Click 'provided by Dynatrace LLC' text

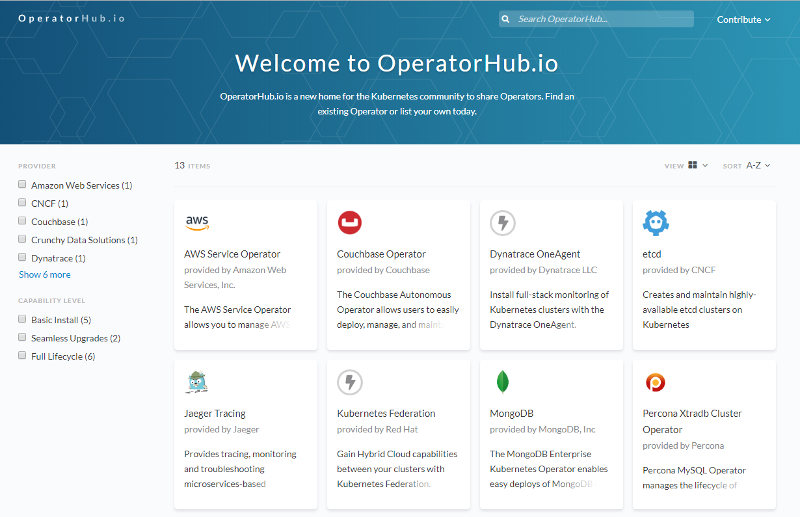(543, 270)
